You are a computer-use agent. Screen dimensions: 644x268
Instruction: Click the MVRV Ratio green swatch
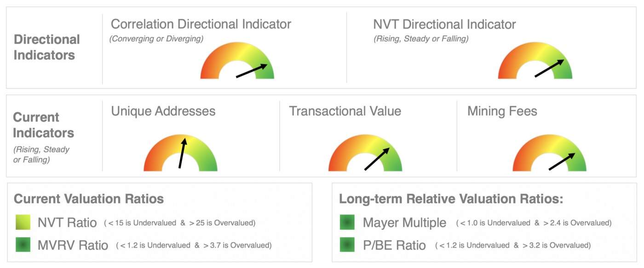pyautogui.click(x=23, y=245)
